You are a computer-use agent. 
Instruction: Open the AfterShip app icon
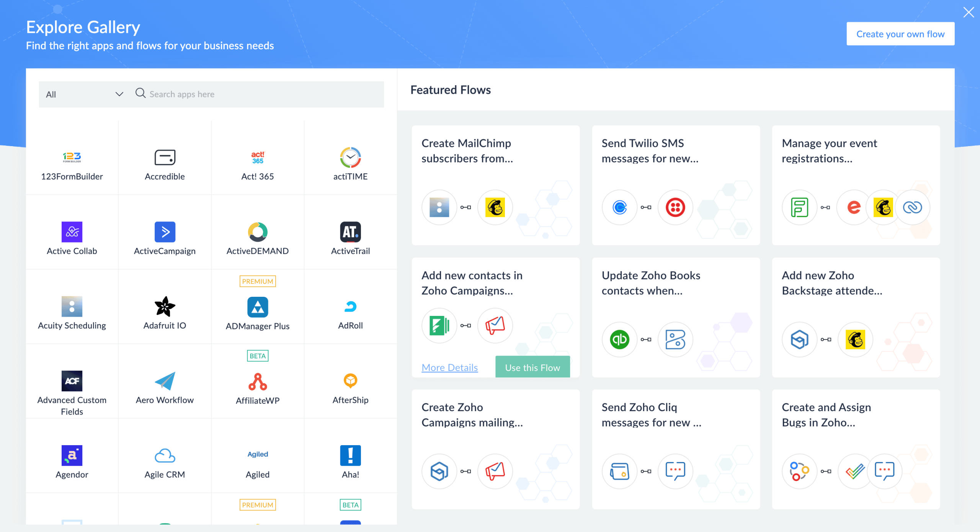[x=350, y=381]
